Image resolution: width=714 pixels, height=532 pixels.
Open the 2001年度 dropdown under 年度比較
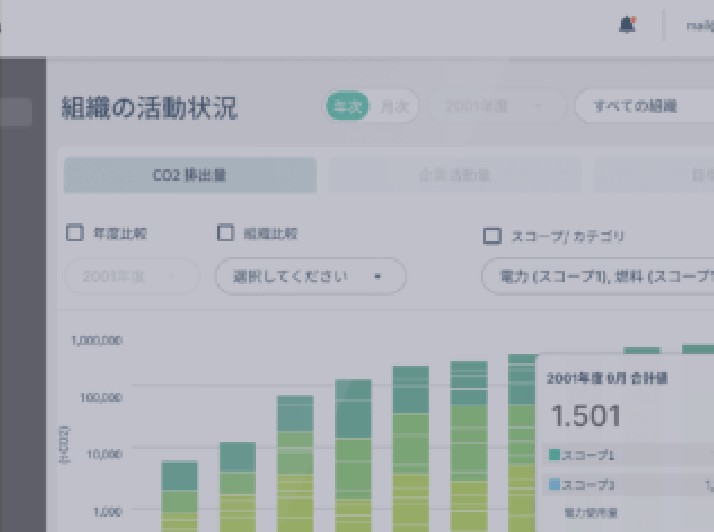pos(125,276)
